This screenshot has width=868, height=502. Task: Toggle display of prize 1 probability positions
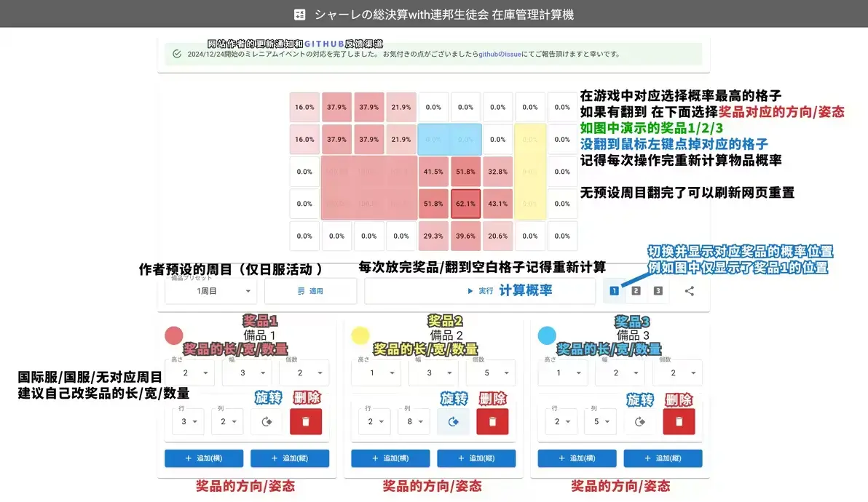pos(615,290)
